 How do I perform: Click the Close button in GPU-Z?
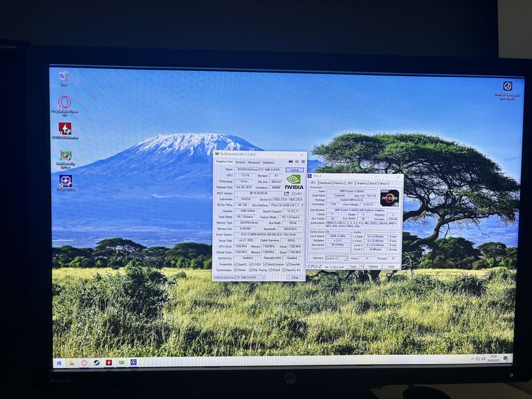(295, 278)
